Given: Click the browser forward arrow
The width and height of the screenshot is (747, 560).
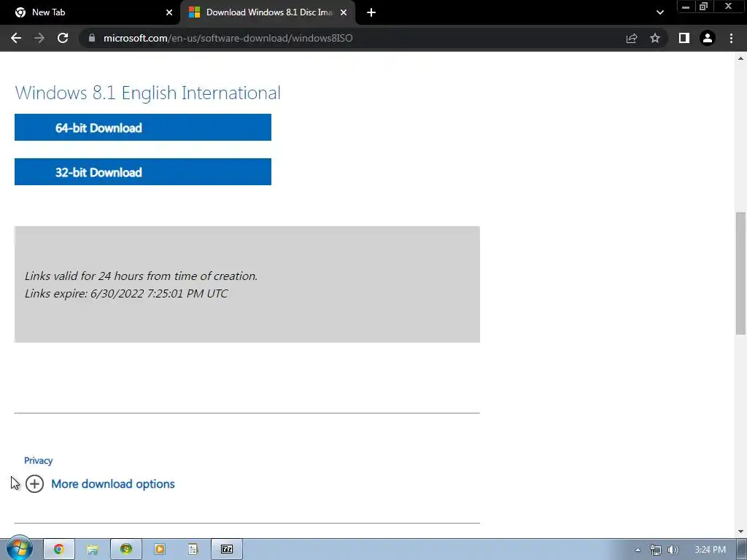Looking at the screenshot, I should click(39, 38).
